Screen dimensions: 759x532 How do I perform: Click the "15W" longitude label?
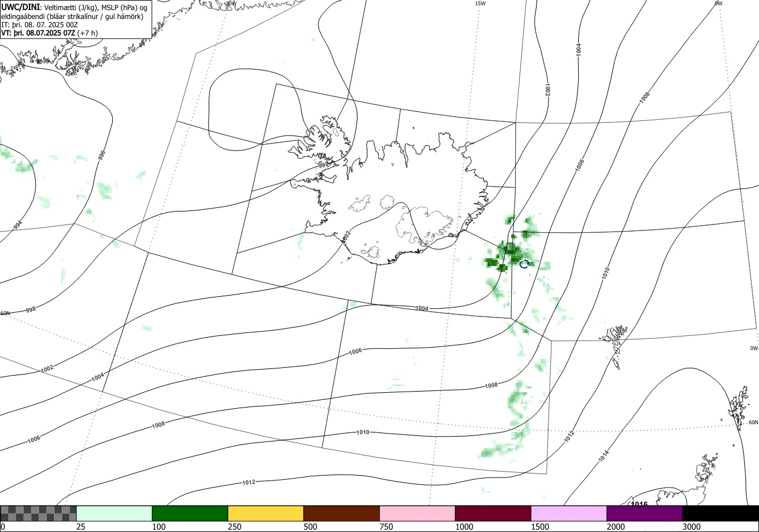480,3
